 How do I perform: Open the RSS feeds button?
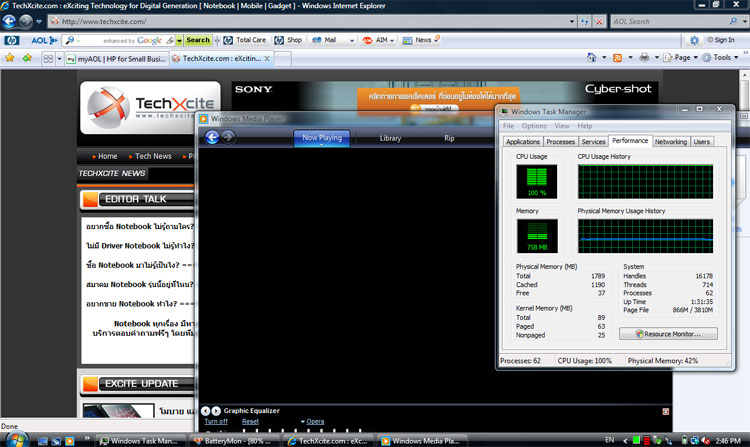618,57
